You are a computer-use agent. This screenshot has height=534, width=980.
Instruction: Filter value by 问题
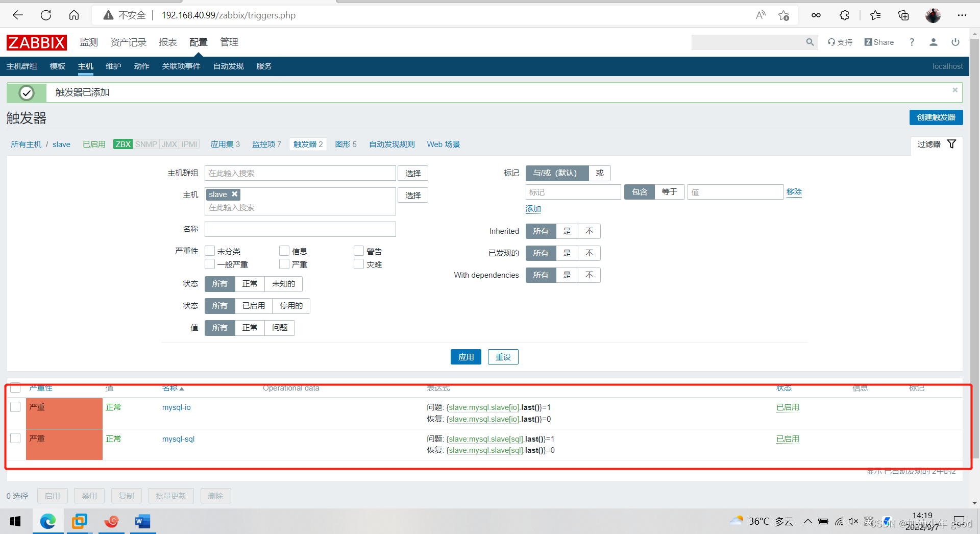[280, 328]
